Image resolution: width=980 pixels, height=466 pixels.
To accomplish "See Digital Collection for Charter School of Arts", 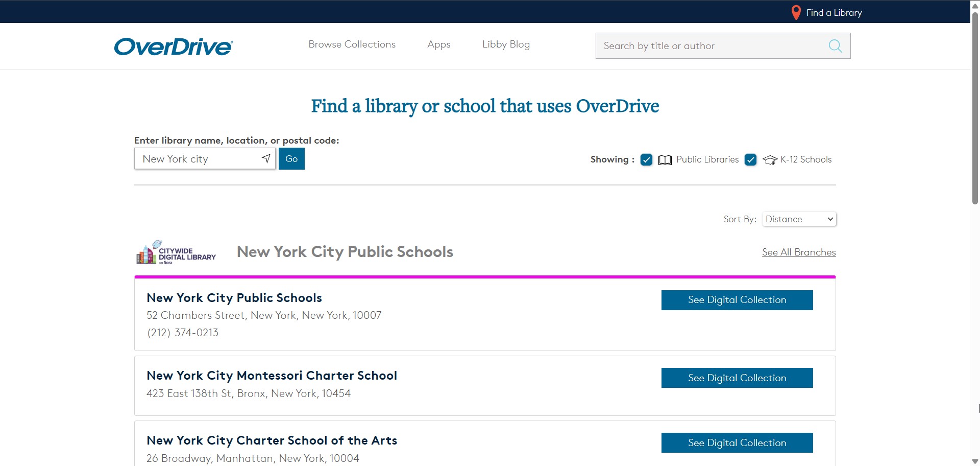I will point(737,443).
